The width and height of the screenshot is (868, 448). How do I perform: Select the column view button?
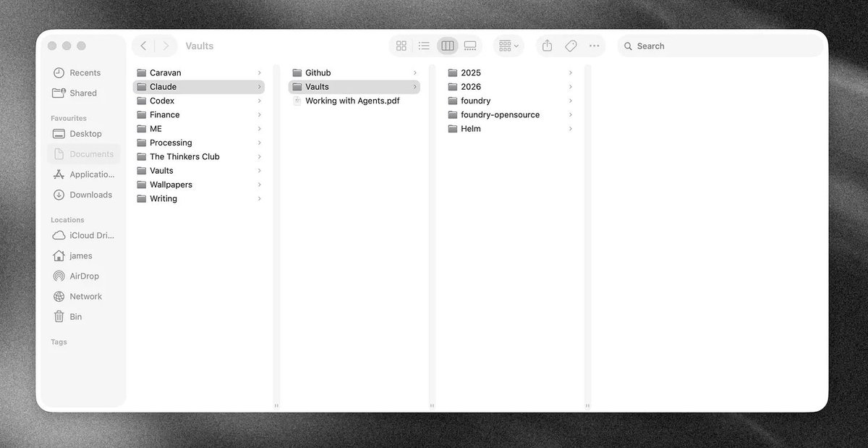(x=448, y=46)
